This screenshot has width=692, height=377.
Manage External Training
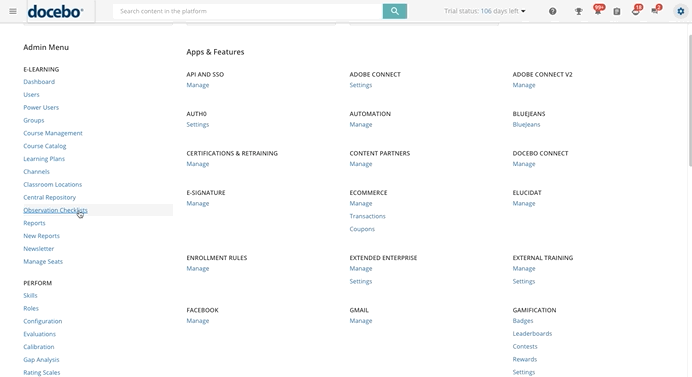coord(524,268)
